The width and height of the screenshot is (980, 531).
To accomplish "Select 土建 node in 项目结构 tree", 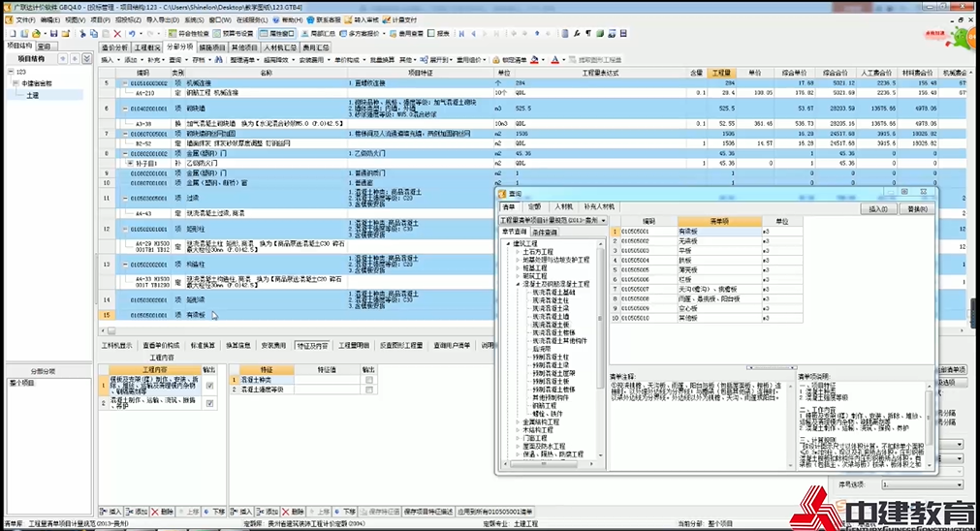I will tap(33, 96).
